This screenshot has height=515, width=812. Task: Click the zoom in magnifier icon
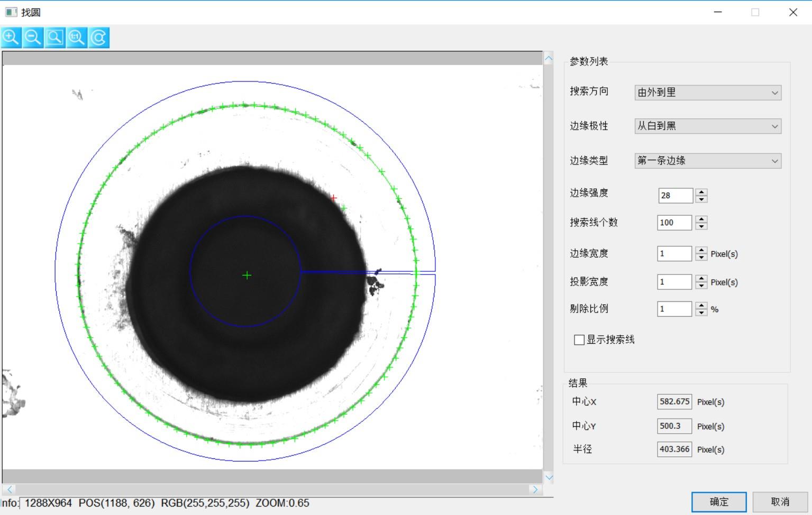coord(11,38)
